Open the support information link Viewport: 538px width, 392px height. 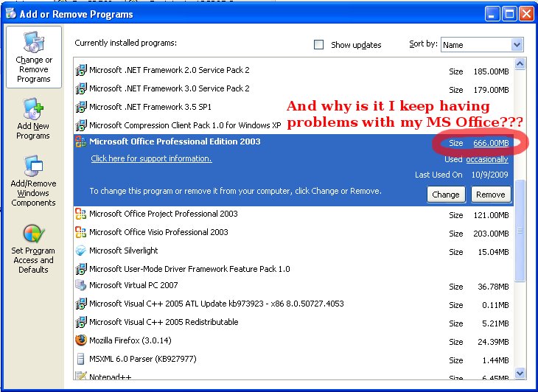click(x=151, y=158)
